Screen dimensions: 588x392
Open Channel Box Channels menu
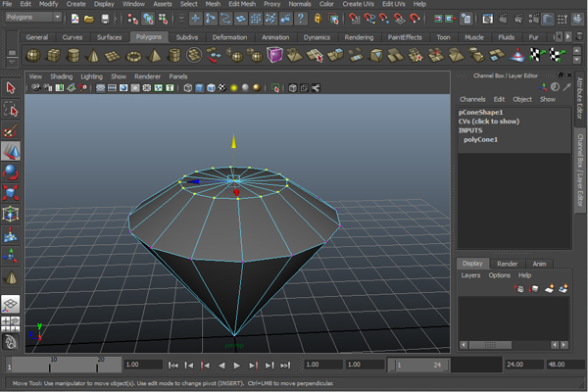(472, 99)
